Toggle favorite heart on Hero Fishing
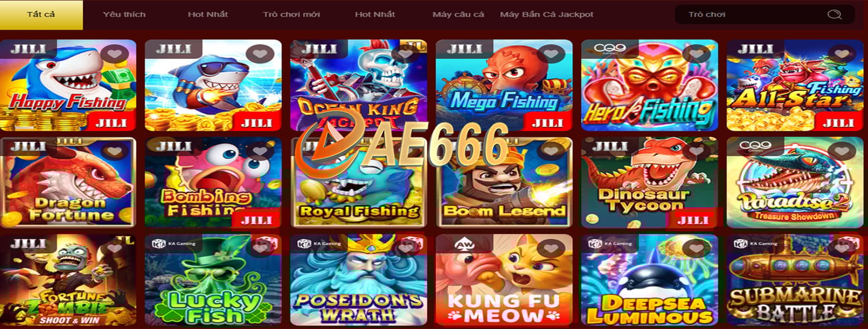This screenshot has height=329, width=868. [x=696, y=54]
